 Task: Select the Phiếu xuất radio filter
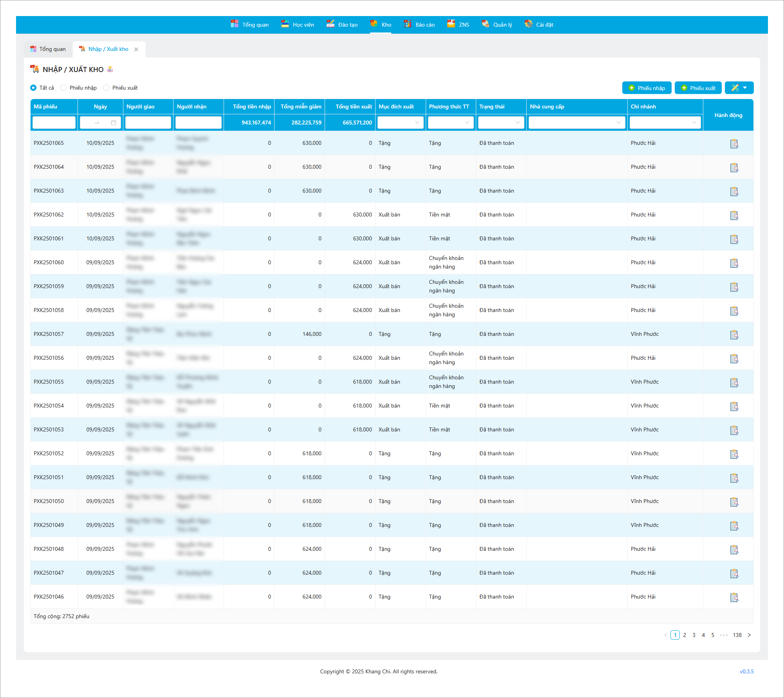(x=106, y=88)
